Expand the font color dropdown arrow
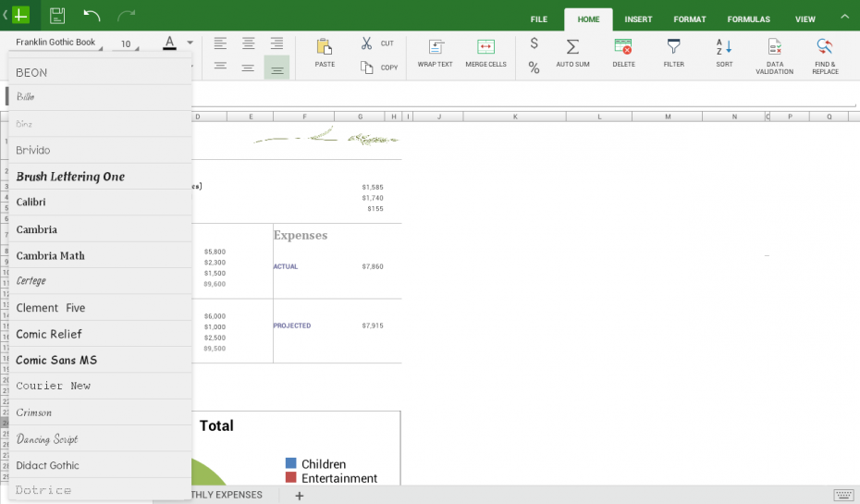This screenshot has height=504, width=860. tap(190, 43)
